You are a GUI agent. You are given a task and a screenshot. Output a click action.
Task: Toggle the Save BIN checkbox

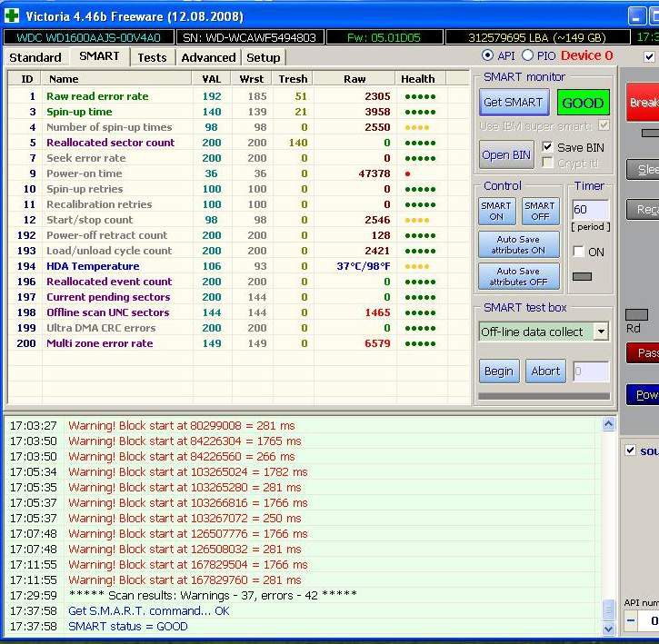tap(547, 147)
